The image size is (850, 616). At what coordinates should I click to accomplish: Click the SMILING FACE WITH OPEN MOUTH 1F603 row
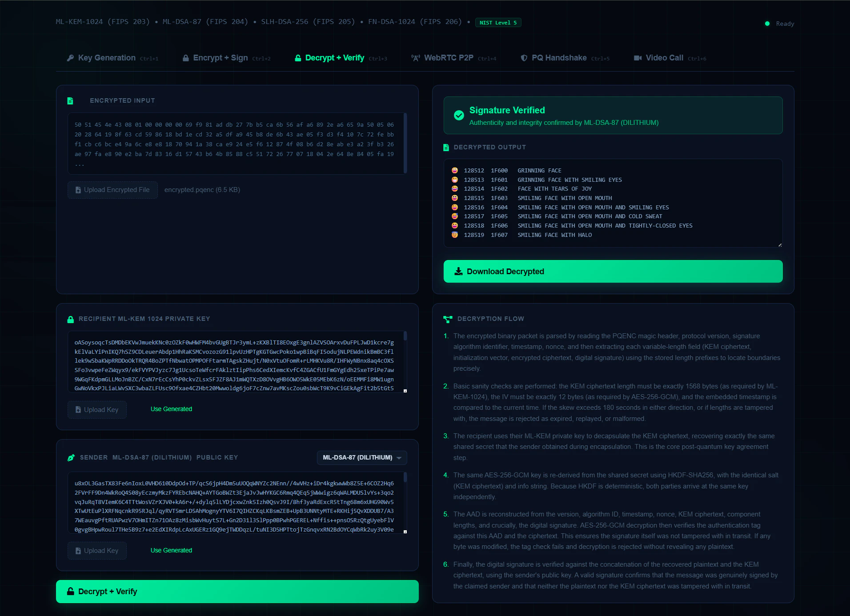pos(532,198)
